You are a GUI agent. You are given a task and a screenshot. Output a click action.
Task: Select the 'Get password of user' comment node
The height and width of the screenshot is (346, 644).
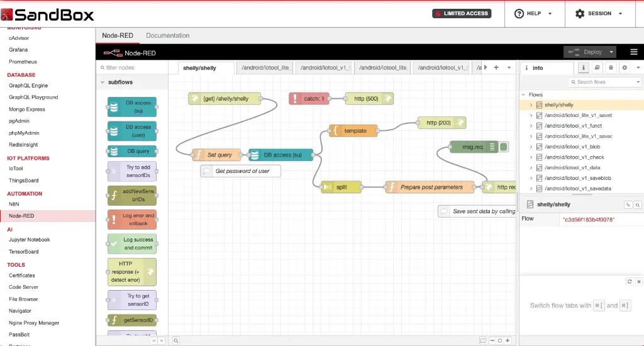point(241,171)
